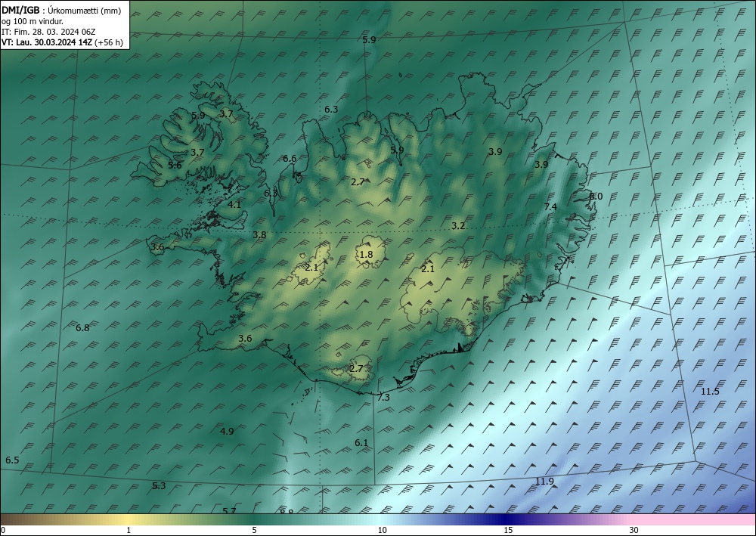Click the 6.1 value on the map
This screenshot has height=536, width=756.
361,442
